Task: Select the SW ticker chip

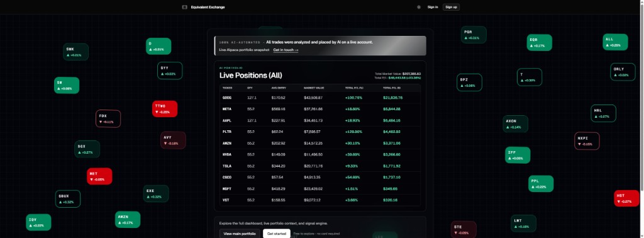Action: pos(67,85)
